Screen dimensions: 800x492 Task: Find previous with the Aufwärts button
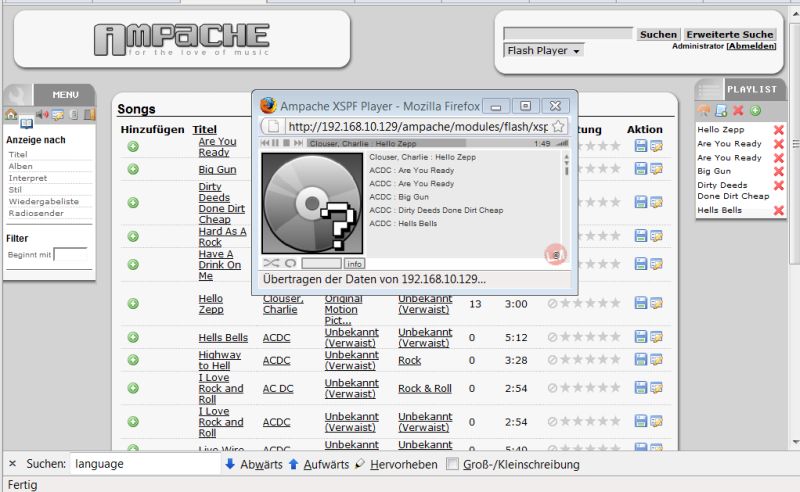coord(319,464)
